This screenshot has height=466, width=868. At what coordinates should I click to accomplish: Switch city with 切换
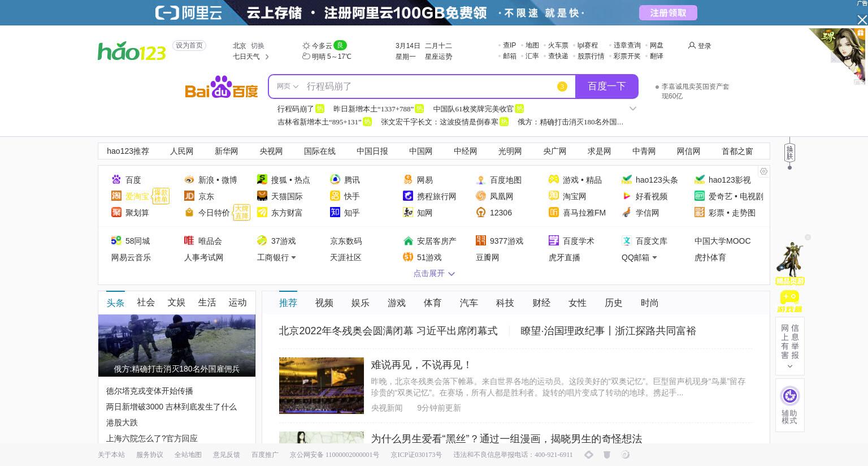(x=258, y=46)
